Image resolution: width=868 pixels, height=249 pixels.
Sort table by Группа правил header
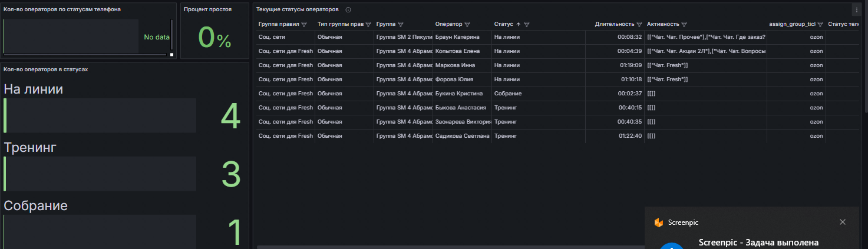[x=279, y=24]
